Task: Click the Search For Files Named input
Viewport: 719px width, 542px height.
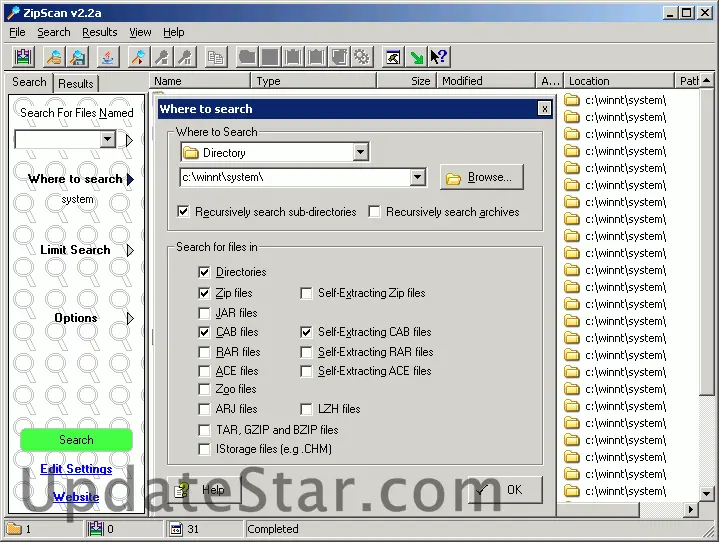Action: pyautogui.click(x=58, y=139)
